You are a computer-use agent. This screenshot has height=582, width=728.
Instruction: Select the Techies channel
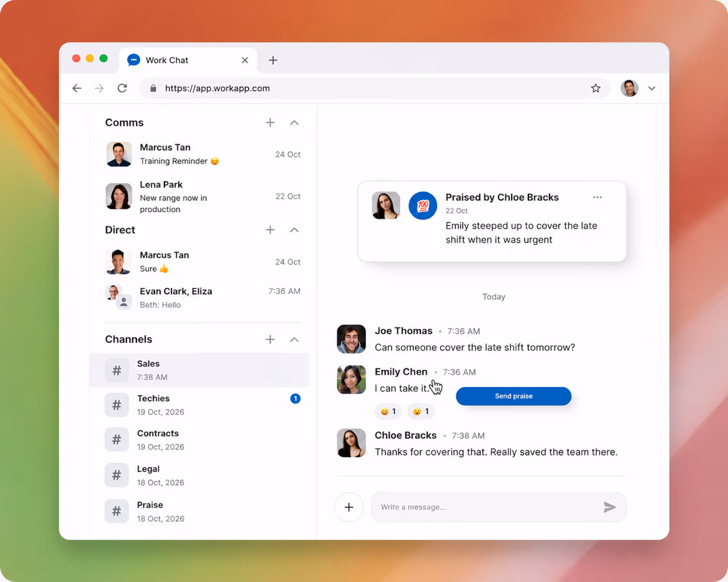(199, 405)
